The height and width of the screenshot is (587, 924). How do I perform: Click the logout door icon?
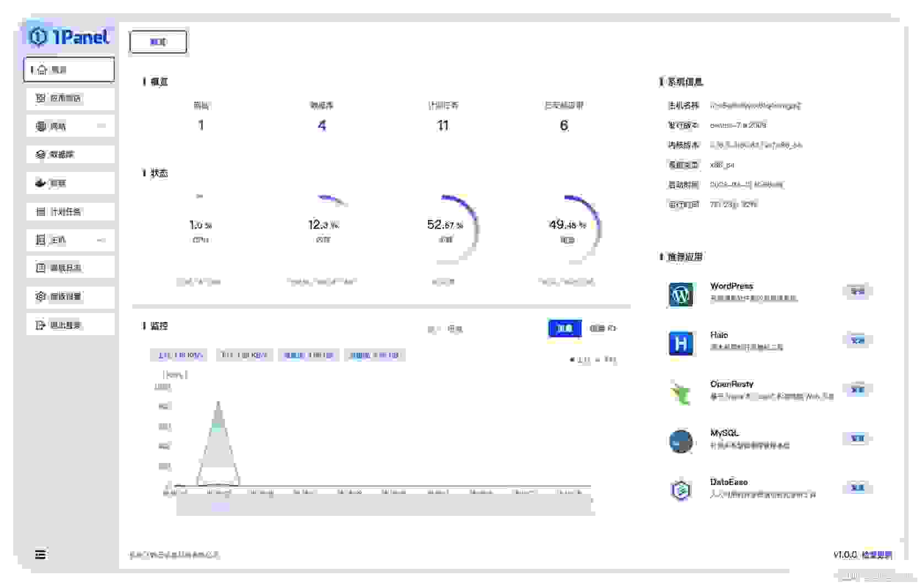point(40,325)
